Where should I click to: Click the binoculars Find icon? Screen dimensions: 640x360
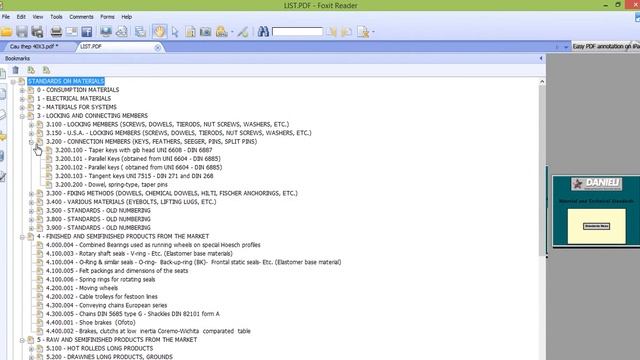(263, 32)
